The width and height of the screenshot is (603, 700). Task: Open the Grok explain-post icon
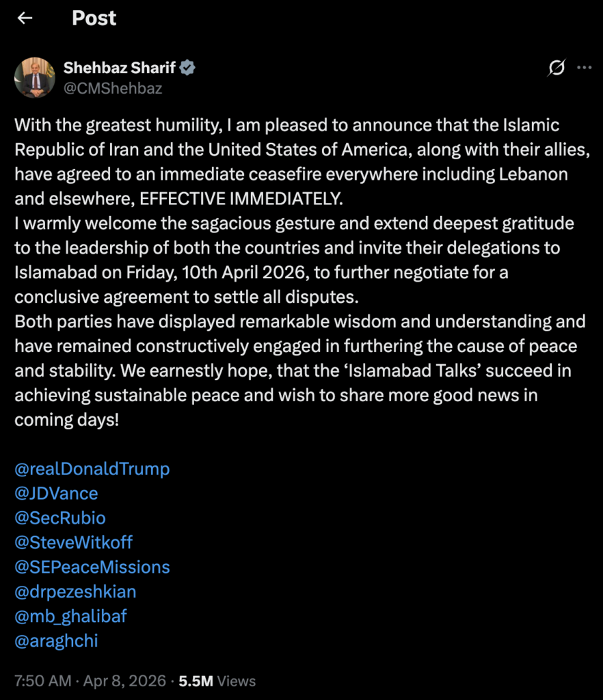point(557,68)
